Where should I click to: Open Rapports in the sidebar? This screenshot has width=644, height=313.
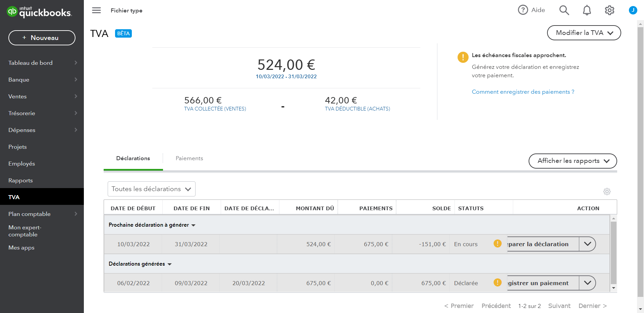pyautogui.click(x=20, y=180)
